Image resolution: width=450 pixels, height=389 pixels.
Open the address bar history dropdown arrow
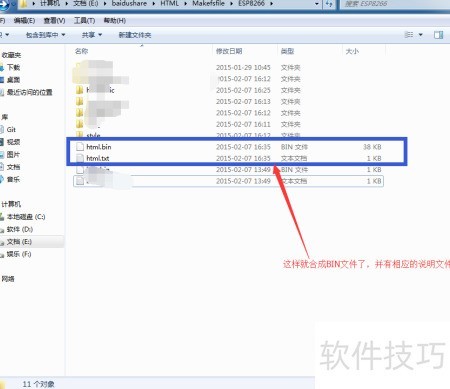coord(317,4)
